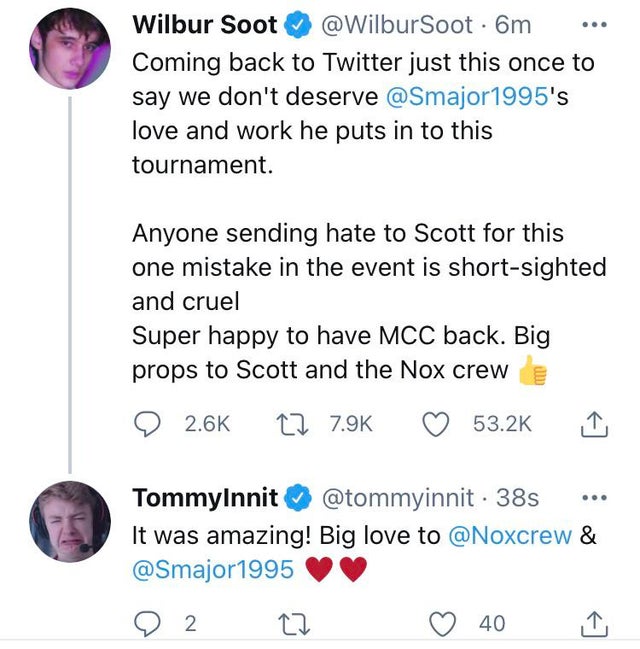Image resolution: width=640 pixels, height=649 pixels.
Task: Open more options on TommyInnit's tweet
Action: coord(594,498)
